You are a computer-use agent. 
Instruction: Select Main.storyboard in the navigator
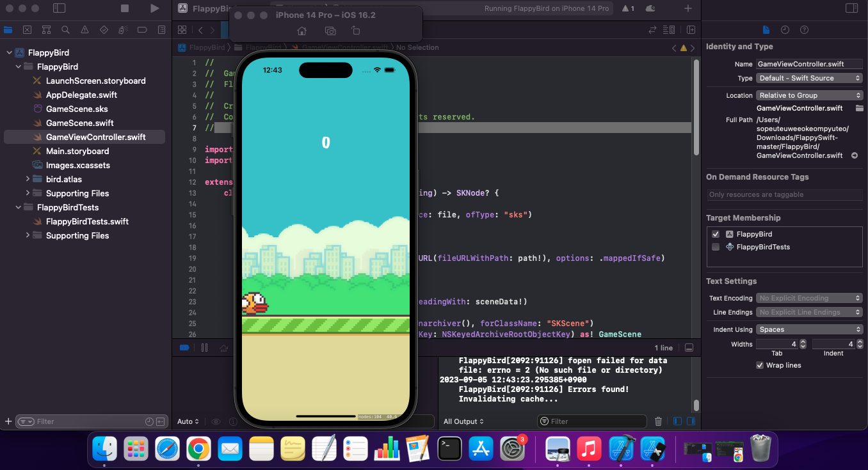[77, 151]
